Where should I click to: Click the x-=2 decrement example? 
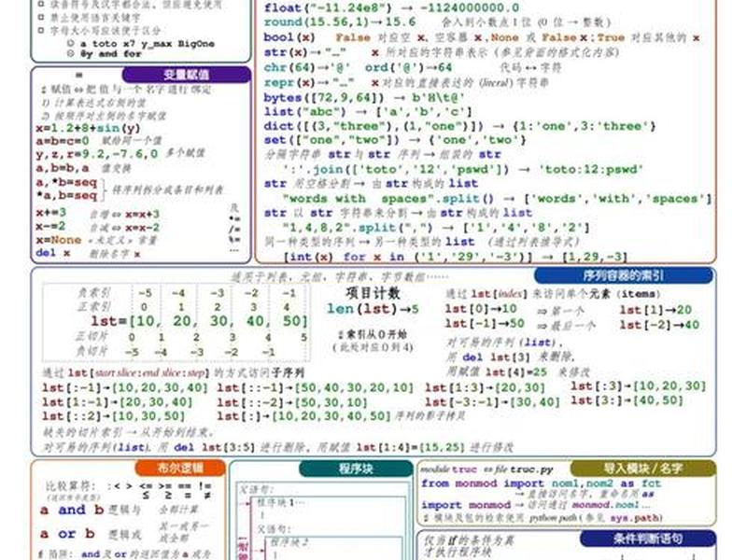tap(51, 226)
